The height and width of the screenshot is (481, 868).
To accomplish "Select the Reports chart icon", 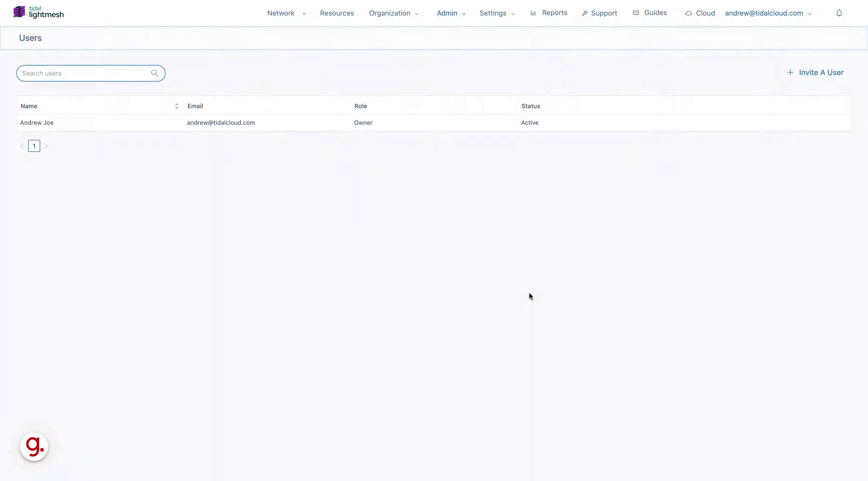I will tap(533, 13).
